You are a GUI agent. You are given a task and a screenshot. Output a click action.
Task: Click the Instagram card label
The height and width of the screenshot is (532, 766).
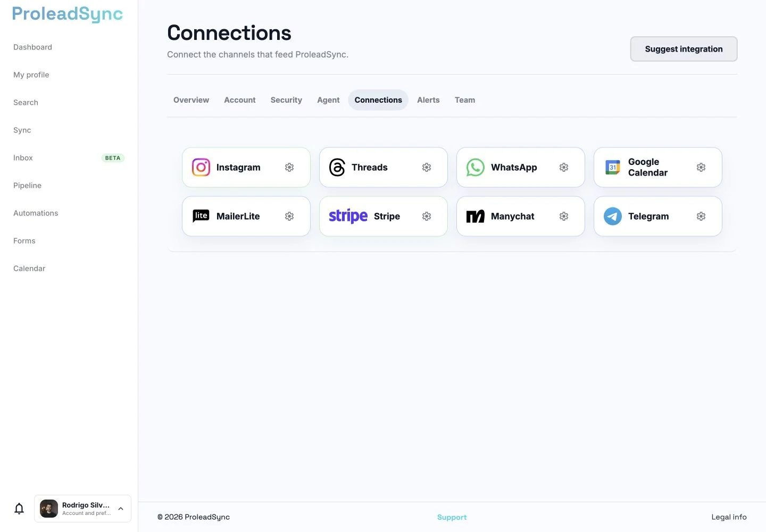(238, 168)
